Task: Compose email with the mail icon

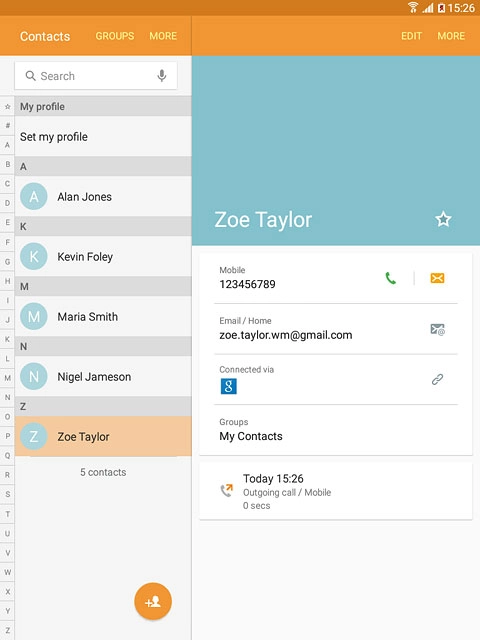Action: [x=438, y=329]
